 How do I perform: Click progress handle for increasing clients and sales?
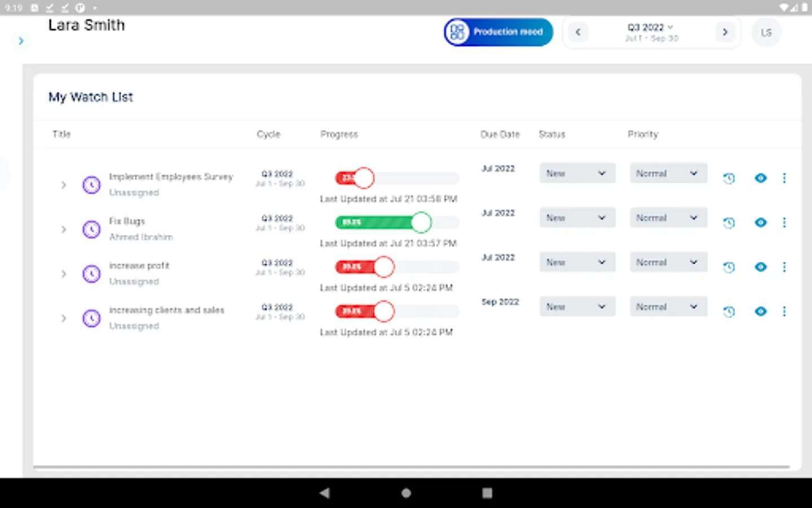(384, 311)
